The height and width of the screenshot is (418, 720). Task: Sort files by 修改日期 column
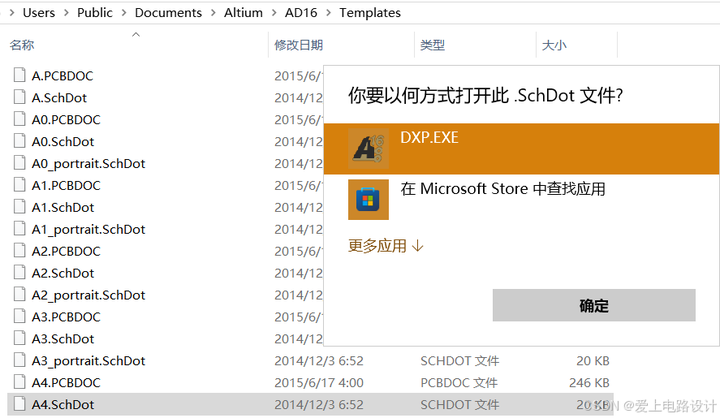[299, 45]
